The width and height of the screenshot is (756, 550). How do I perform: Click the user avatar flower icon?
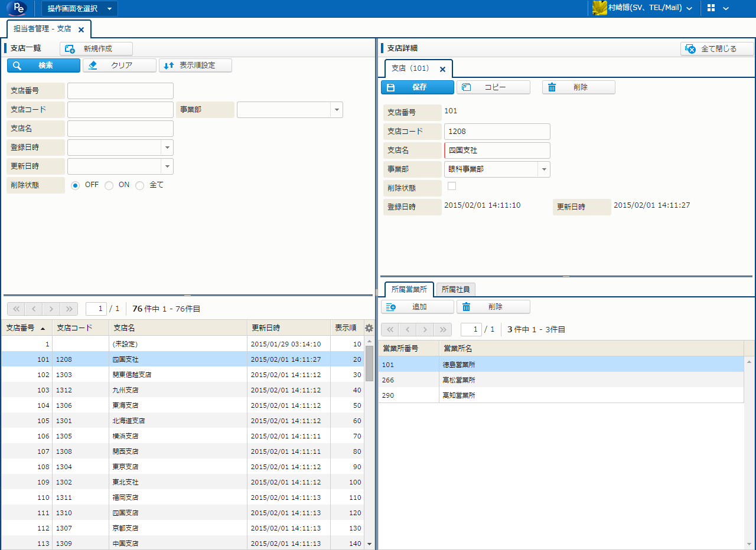click(x=599, y=8)
